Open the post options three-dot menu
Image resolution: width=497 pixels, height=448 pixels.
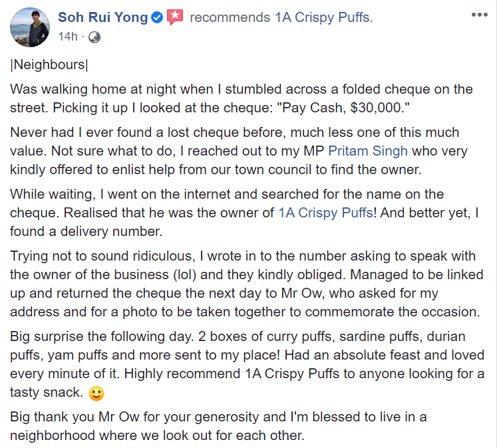pos(478,15)
